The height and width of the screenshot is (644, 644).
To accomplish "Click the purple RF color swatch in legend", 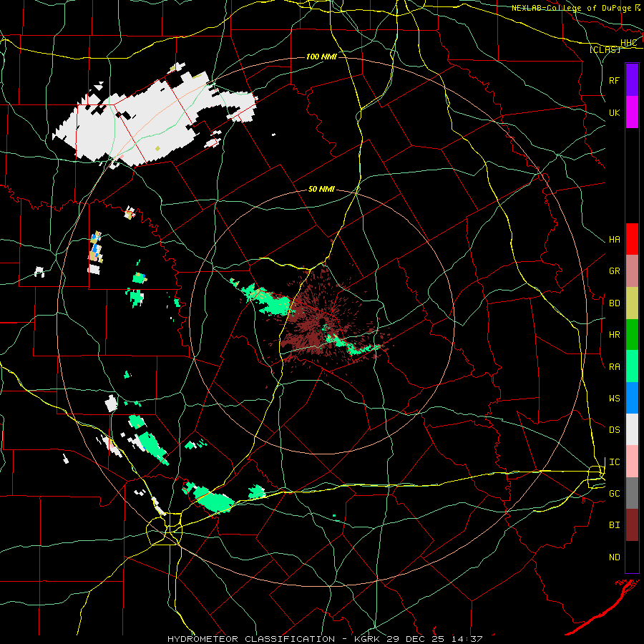I will coord(632,80).
